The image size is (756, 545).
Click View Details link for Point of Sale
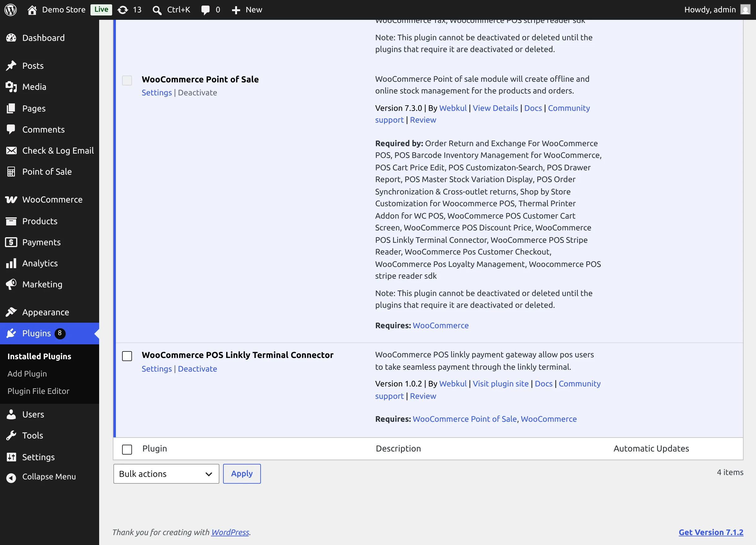click(x=495, y=108)
